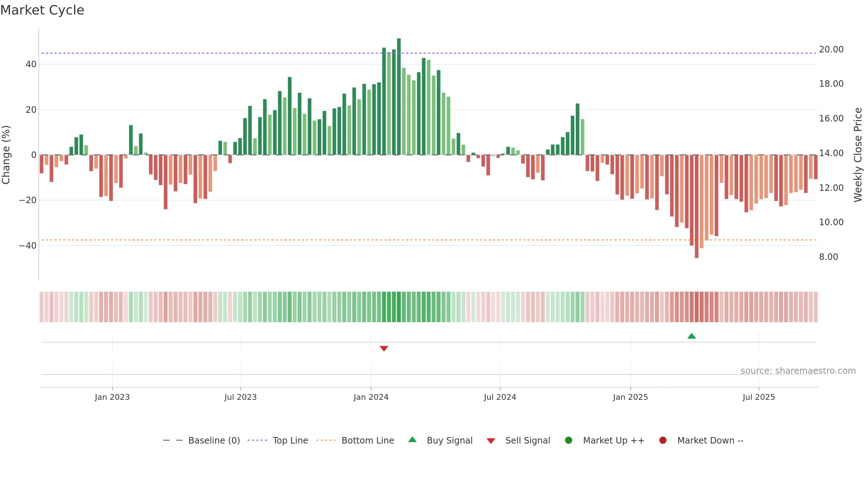
Task: Toggle the Baseline (0) legend entry
Action: [x=201, y=440]
